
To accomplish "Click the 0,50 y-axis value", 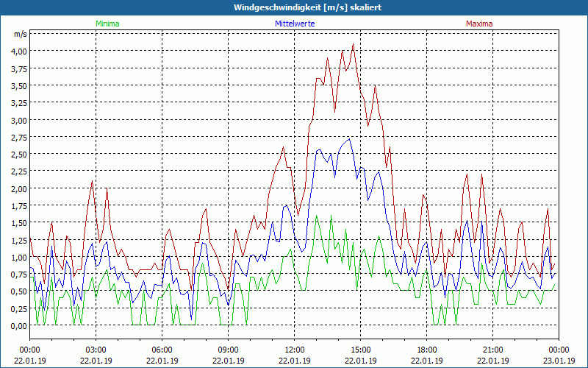I will tap(19, 291).
